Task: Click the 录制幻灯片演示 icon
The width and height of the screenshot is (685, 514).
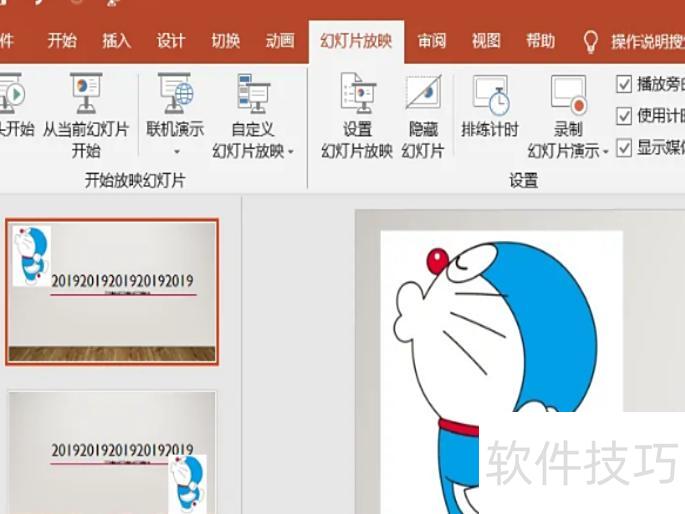Action: point(569,94)
